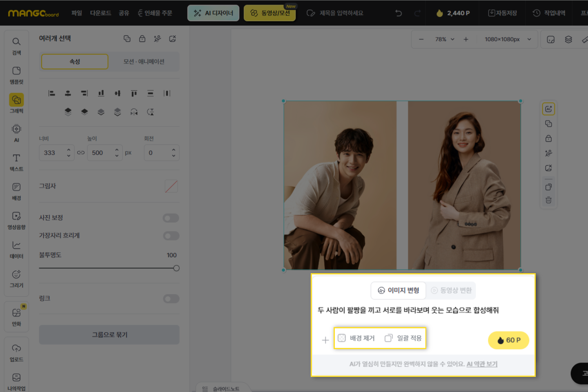Align selected objects to the top edge

134,94
